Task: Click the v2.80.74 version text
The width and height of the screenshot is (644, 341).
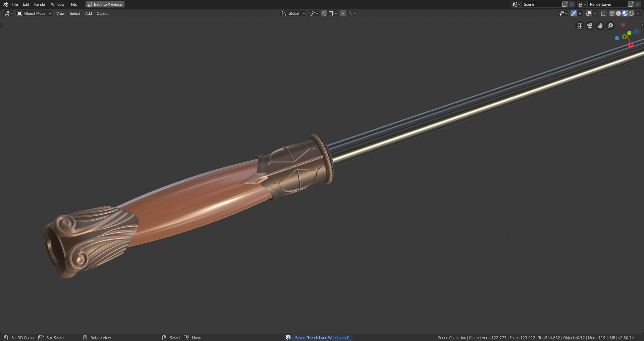Action: [x=626, y=338]
